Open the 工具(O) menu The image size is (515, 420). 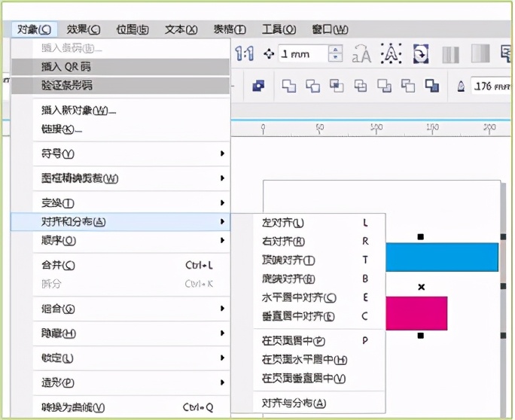click(279, 29)
